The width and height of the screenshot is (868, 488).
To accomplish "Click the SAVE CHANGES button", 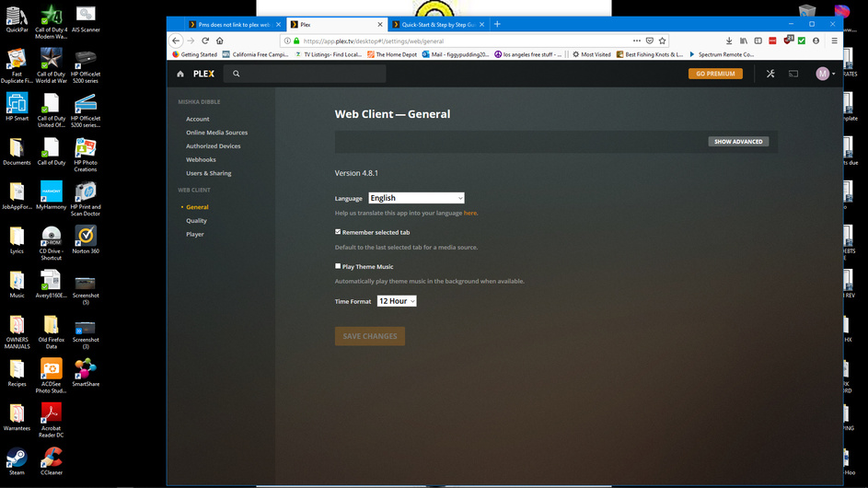I will [370, 336].
